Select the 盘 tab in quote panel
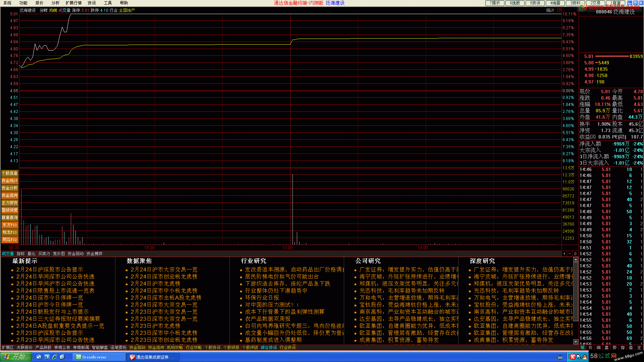This screenshot has height=362, width=644. coord(607,348)
